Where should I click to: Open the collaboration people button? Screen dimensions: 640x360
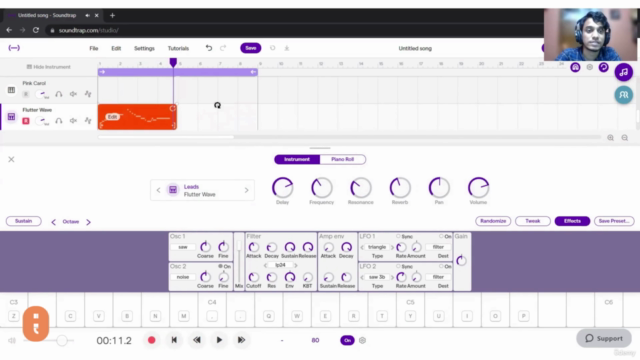pos(624,95)
